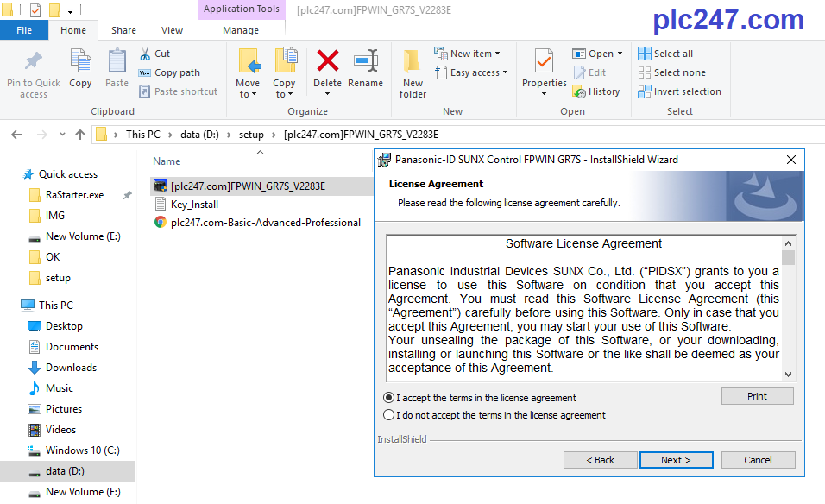The width and height of the screenshot is (825, 504).
Task: Open the File tab
Action: (x=24, y=30)
